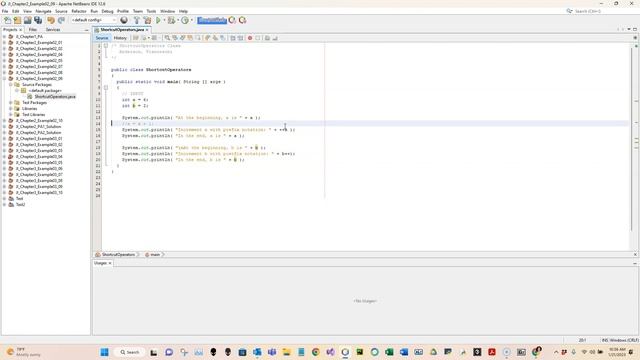
Task: Open the Source menu
Action: coord(61,11)
